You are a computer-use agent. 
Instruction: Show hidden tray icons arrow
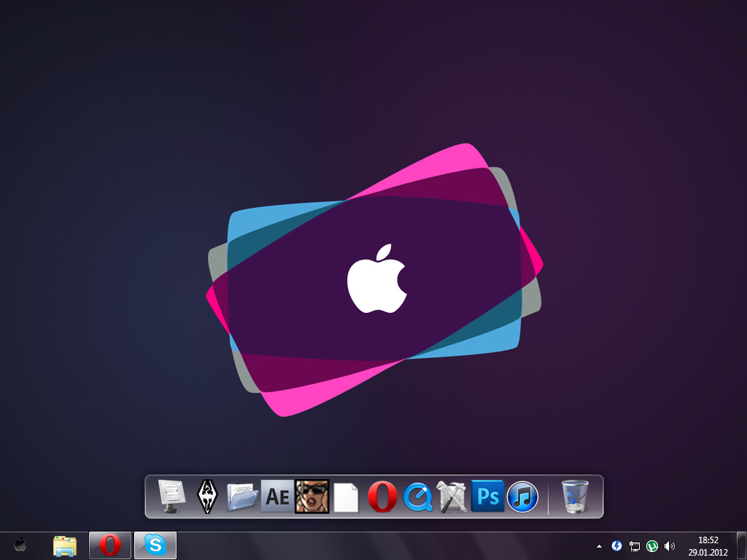(x=600, y=546)
